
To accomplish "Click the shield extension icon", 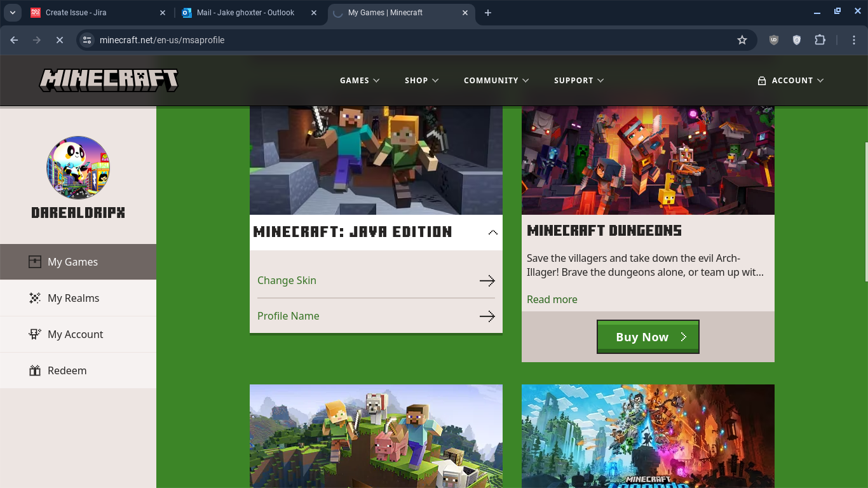I will (797, 40).
